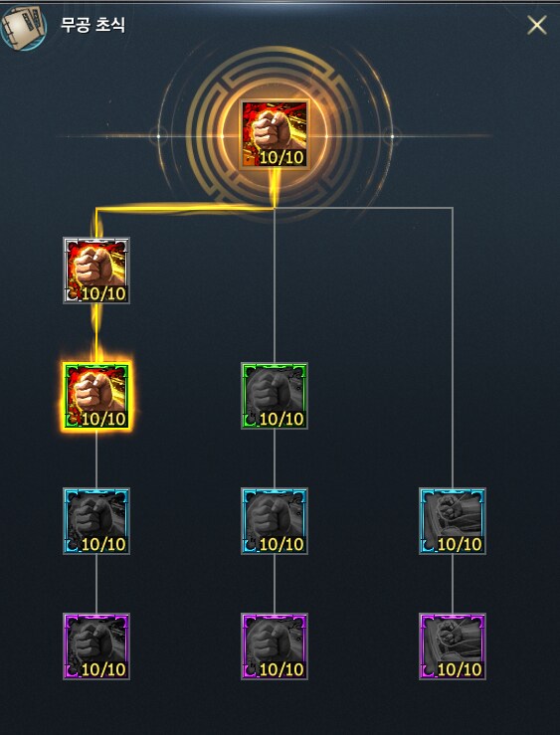Click the right circular ornament beside root skill
The width and height of the screenshot is (560, 735).
click(x=392, y=136)
